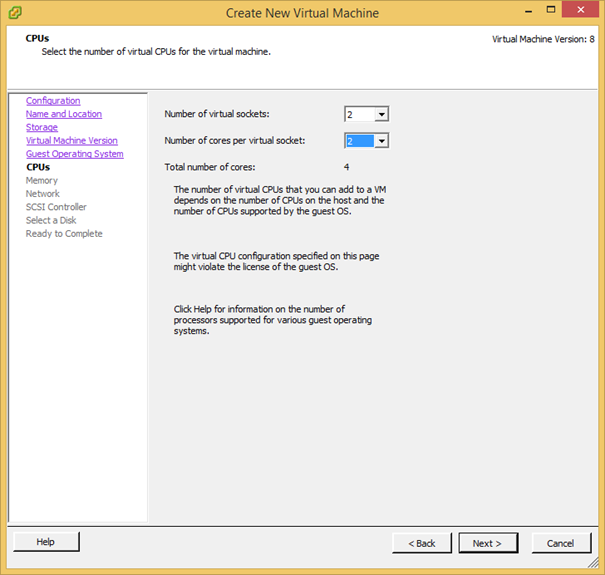Click the window resize grip corner

click(x=593, y=563)
